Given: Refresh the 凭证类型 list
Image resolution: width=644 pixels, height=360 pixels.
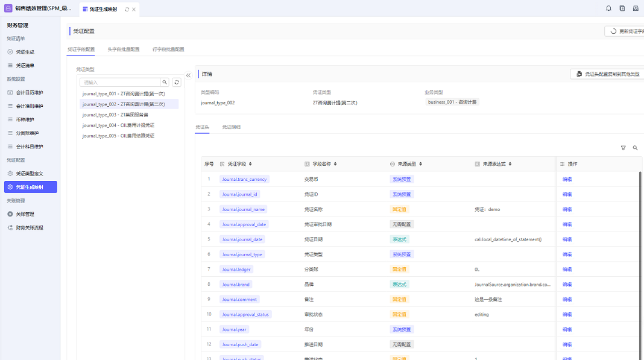Looking at the screenshot, I should click(177, 82).
